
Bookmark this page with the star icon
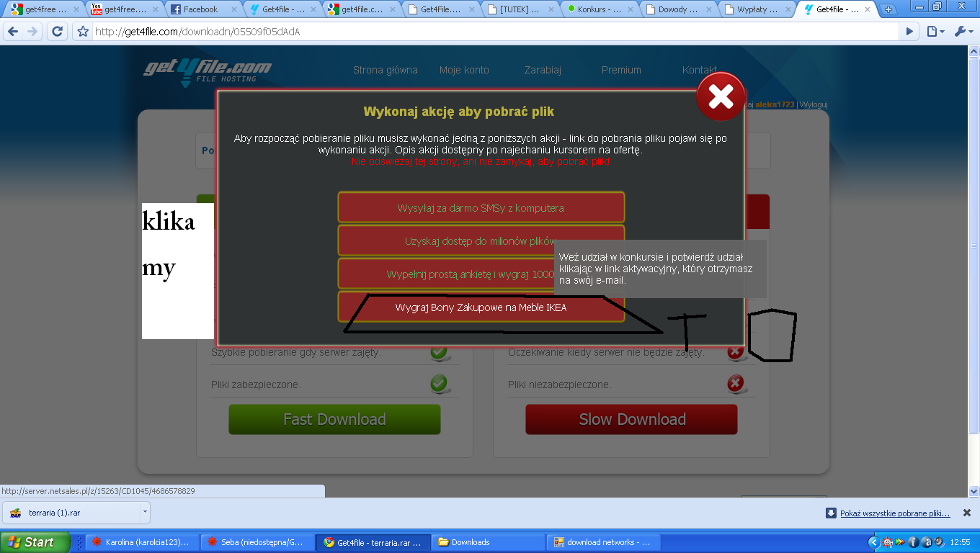pyautogui.click(x=83, y=32)
